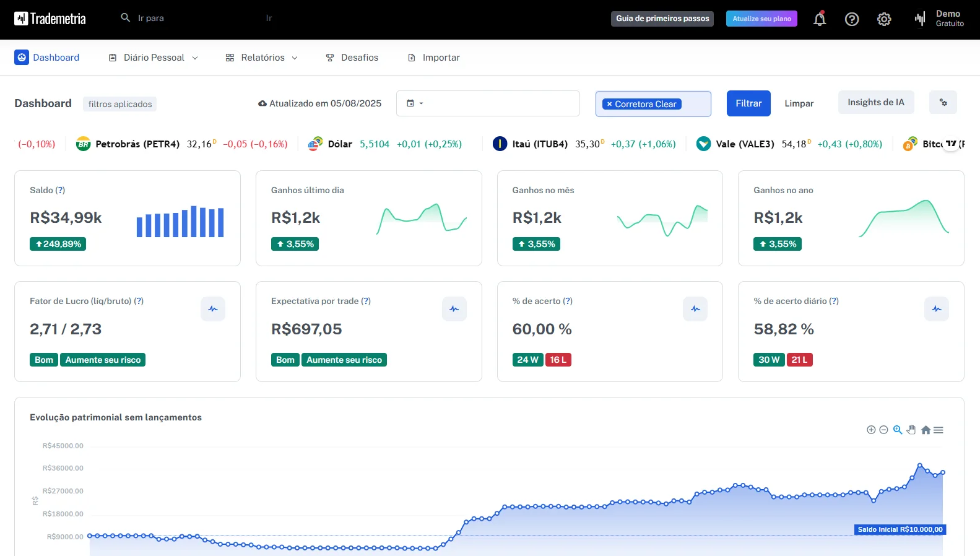The width and height of the screenshot is (980, 556).
Task: Remove the Corretora Clear filter tag
Action: pos(609,104)
